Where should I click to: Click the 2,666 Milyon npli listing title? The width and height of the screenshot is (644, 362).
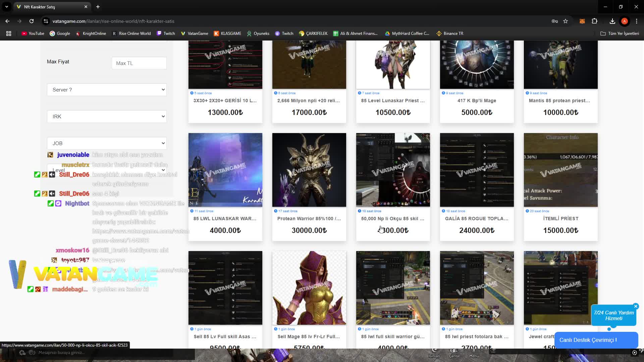[x=309, y=101]
